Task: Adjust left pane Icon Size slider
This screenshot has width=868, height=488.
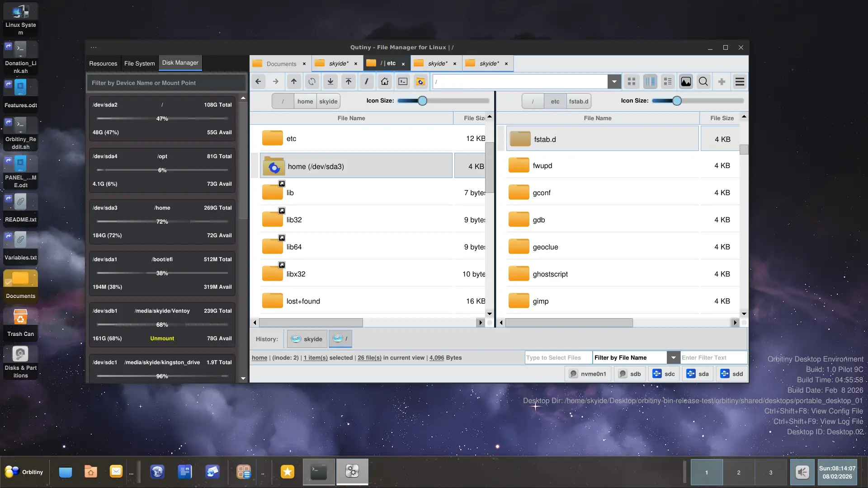Action: 422,101
